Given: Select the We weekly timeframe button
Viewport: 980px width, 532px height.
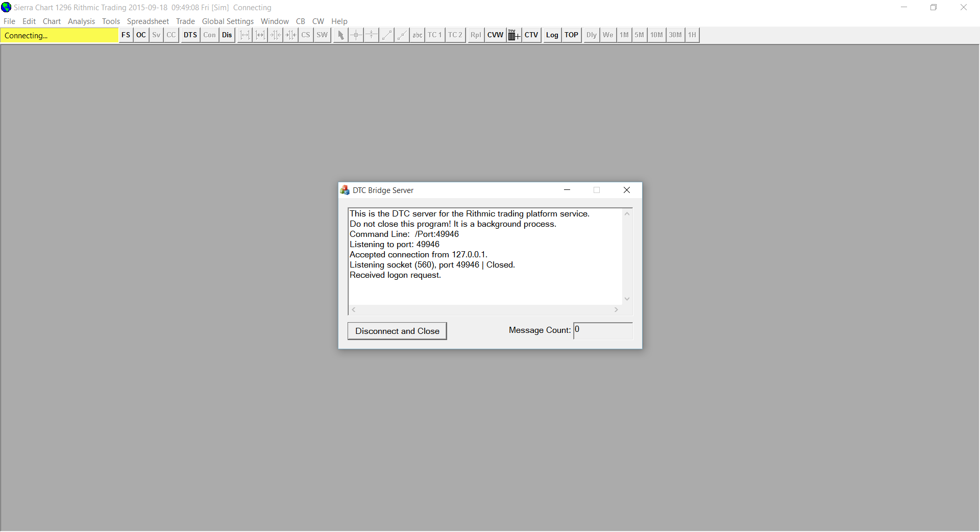Looking at the screenshot, I should [608, 35].
